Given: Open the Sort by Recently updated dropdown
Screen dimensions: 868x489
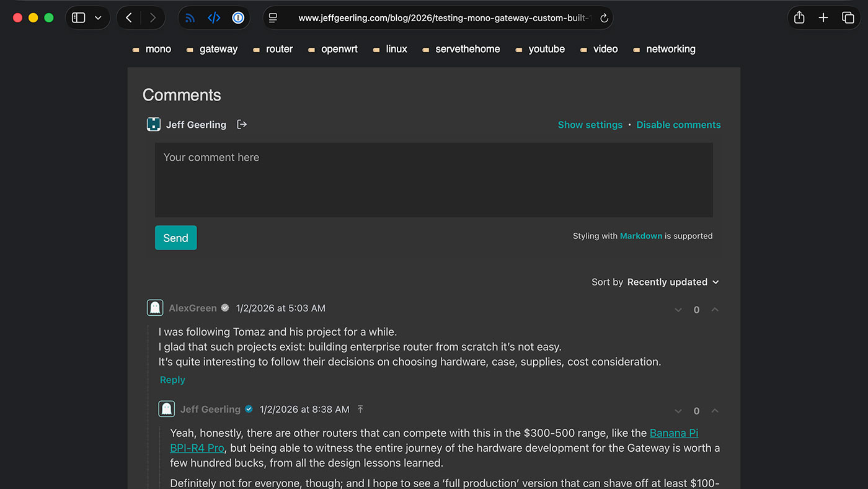Looking at the screenshot, I should coord(655,282).
